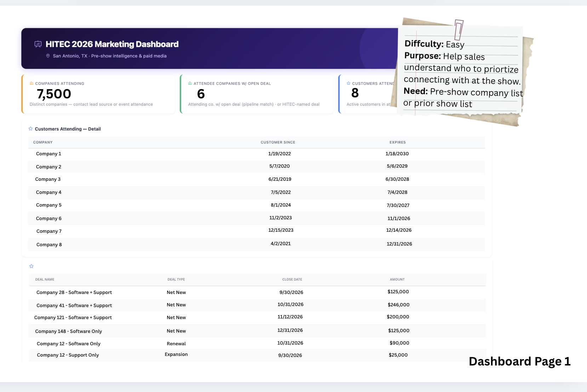This screenshot has width=587, height=392.
Task: Select the Company 2 row
Action: (x=257, y=167)
